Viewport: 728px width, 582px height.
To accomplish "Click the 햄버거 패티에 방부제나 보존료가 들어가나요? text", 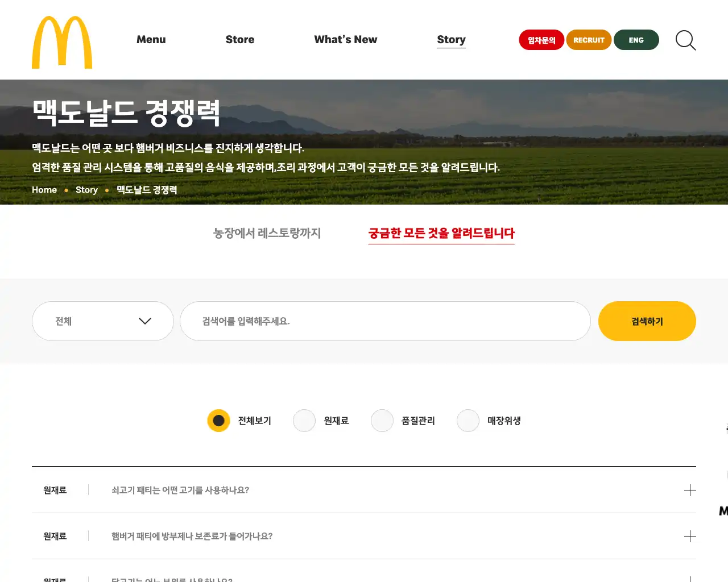I will coord(192,537).
